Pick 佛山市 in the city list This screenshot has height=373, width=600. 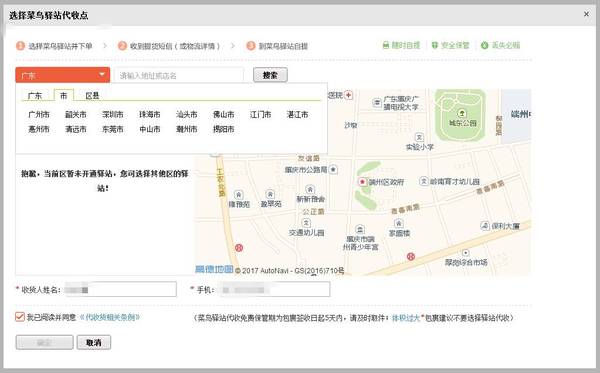point(223,114)
